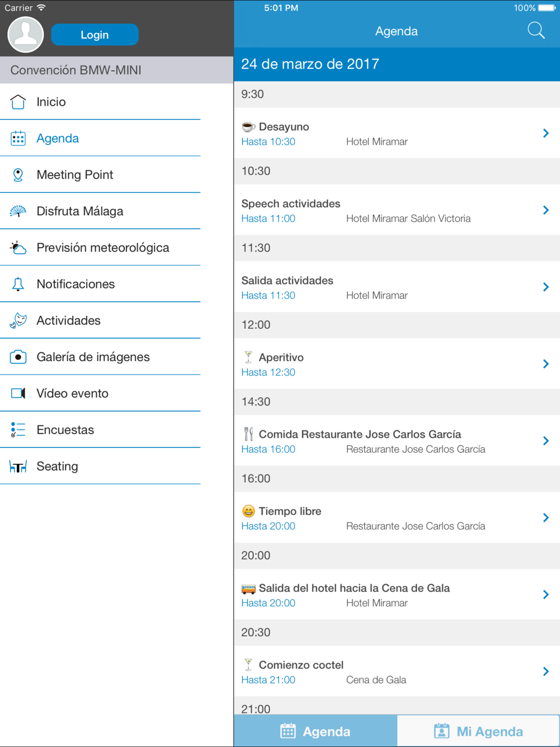
Task: Tap the battery indicator in status bar
Action: pyautogui.click(x=547, y=8)
